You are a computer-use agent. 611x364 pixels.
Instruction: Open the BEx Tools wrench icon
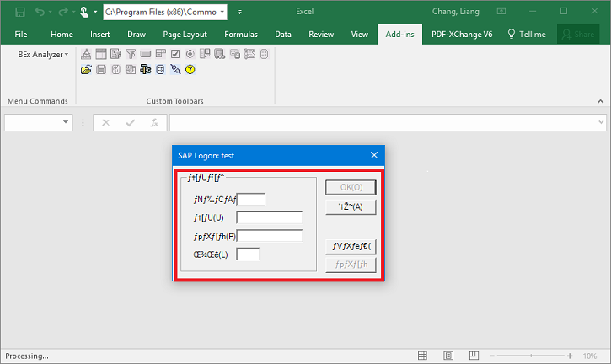[x=145, y=69]
